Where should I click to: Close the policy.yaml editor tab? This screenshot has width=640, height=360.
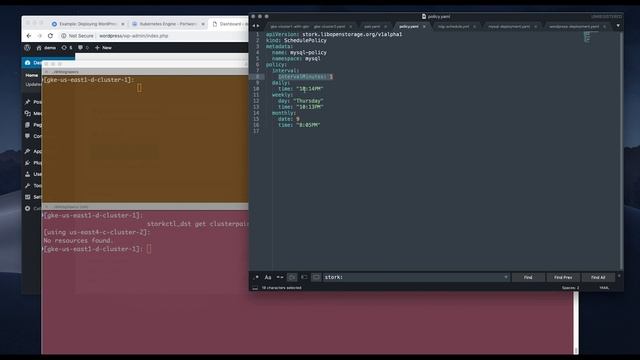(424, 27)
